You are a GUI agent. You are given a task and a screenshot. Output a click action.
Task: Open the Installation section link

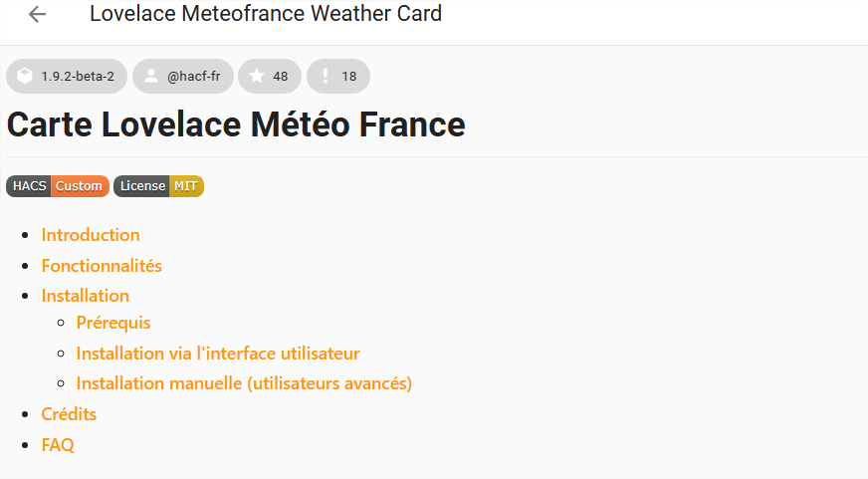click(x=86, y=296)
